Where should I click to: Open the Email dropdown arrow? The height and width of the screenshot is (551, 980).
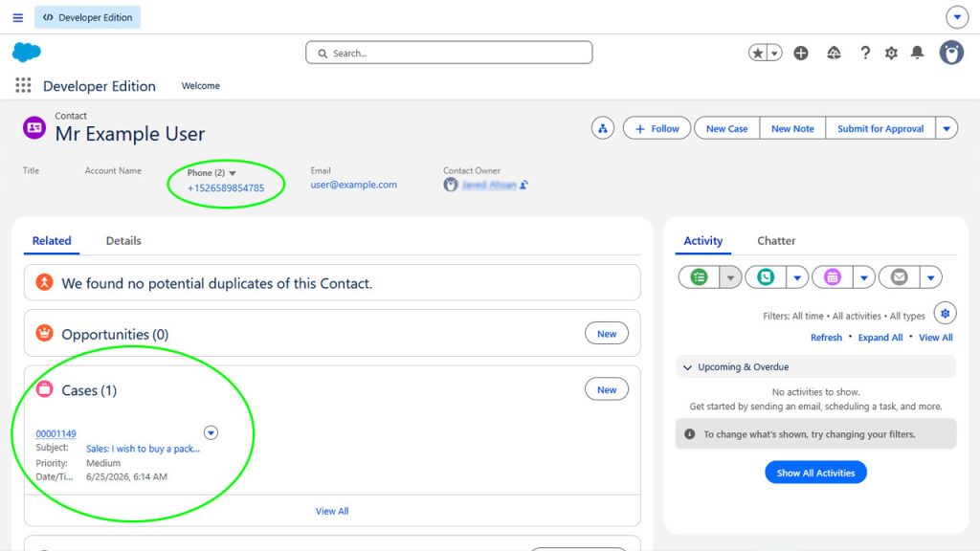[930, 276]
